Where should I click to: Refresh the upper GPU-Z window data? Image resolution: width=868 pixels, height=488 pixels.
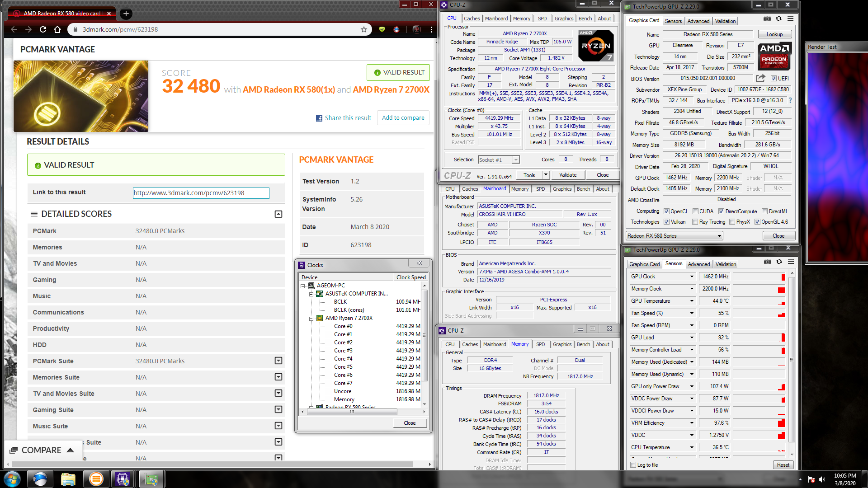778,19
